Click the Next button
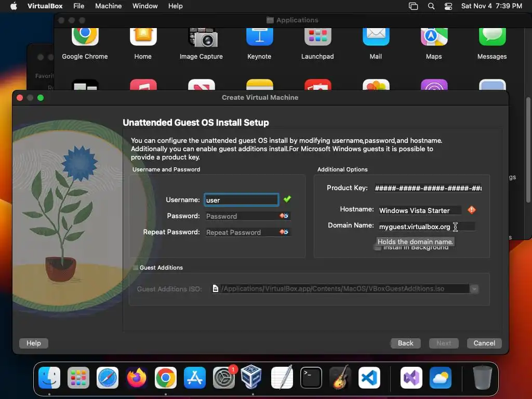The image size is (532, 399). (x=444, y=343)
